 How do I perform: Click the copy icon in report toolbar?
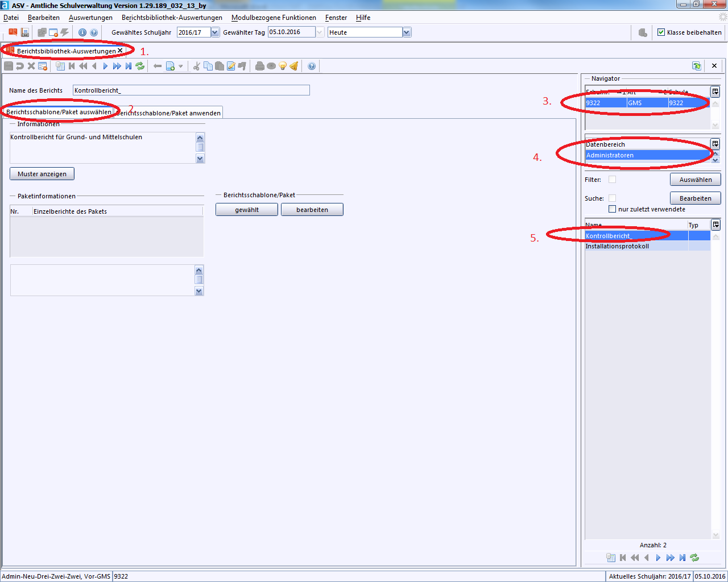(208, 66)
